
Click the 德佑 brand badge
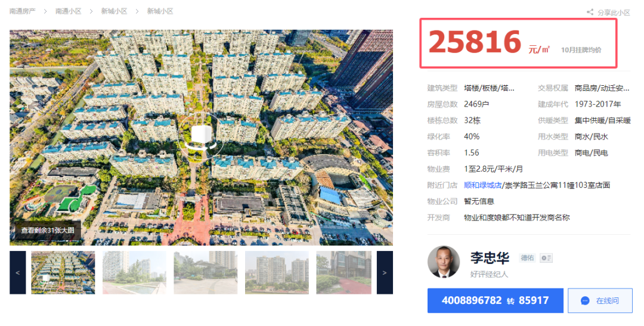pyautogui.click(x=527, y=258)
